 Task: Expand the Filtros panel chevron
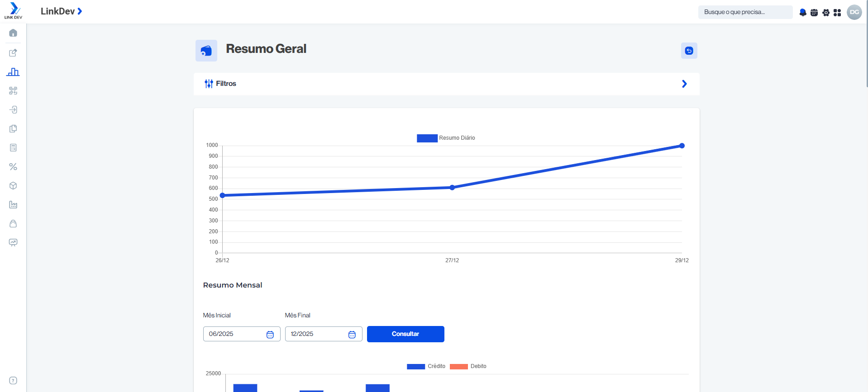pos(684,84)
